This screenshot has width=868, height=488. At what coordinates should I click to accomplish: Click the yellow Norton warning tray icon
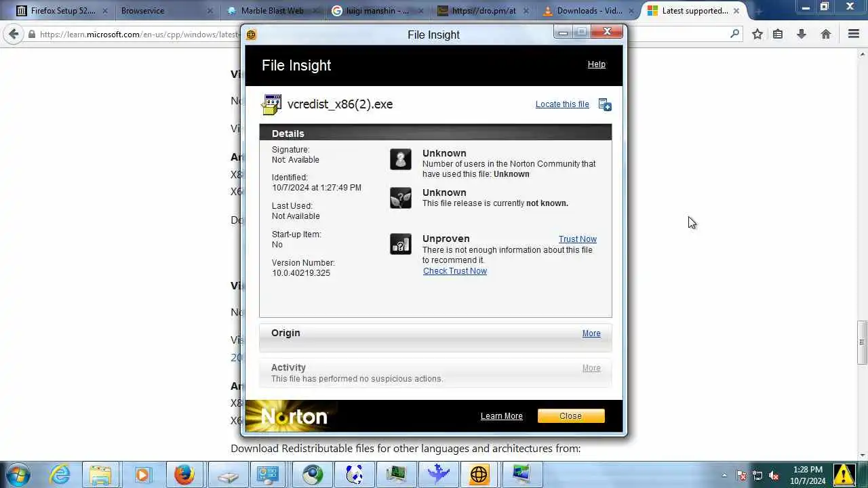[x=844, y=474]
